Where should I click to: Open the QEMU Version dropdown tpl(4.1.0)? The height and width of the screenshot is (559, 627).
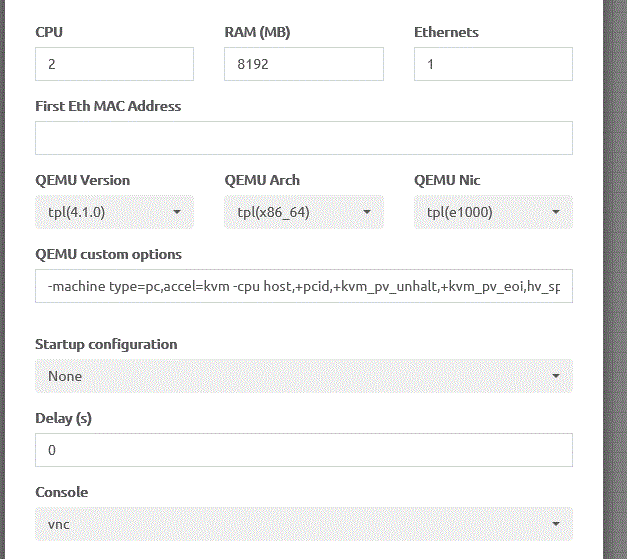pyautogui.click(x=114, y=212)
